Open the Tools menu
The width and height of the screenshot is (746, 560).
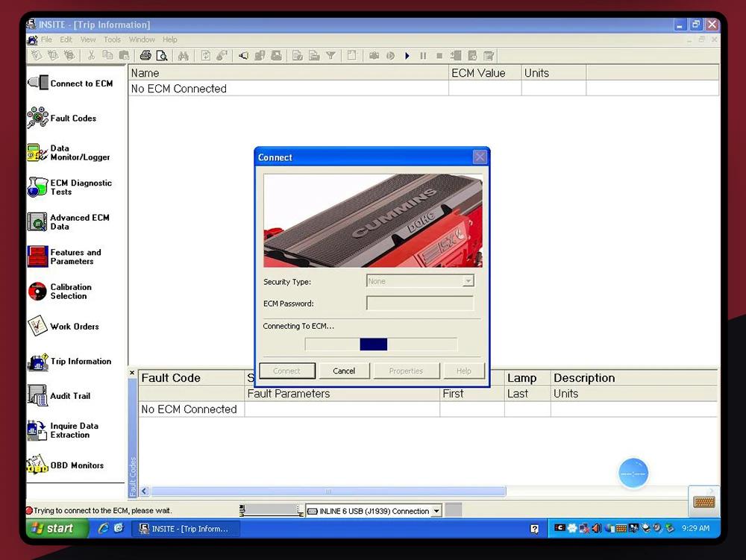(113, 40)
